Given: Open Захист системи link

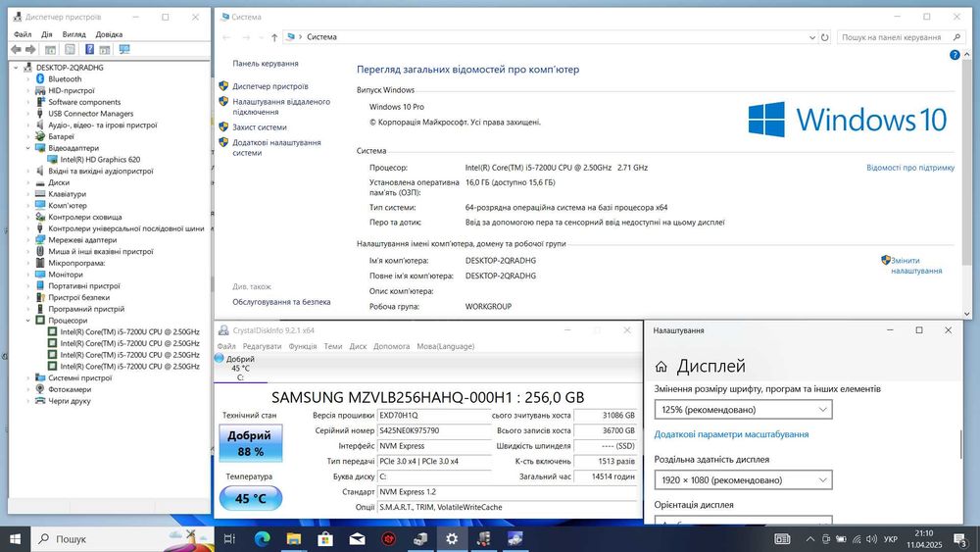Looking at the screenshot, I should [x=260, y=126].
